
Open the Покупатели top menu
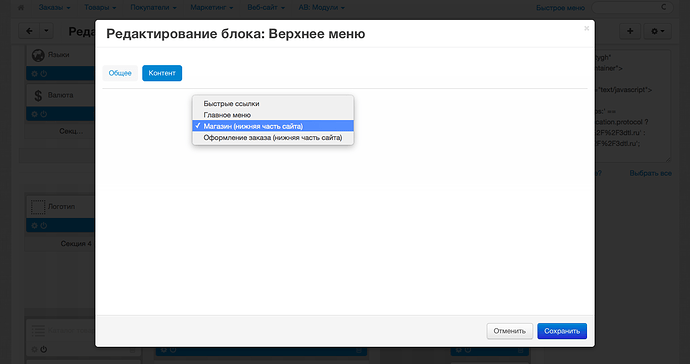[x=153, y=7]
